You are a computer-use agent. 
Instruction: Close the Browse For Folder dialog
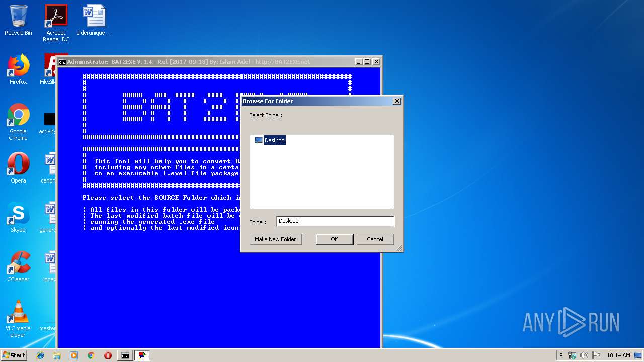pyautogui.click(x=397, y=101)
